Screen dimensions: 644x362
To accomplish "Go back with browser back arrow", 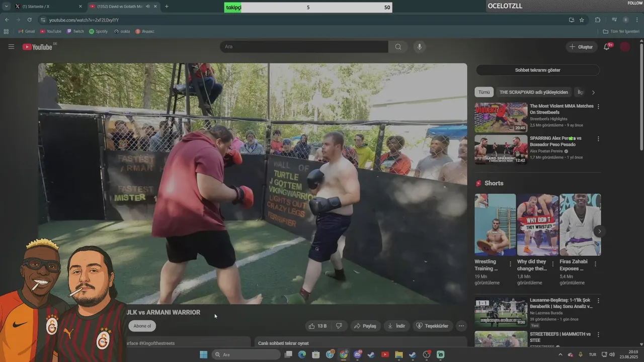I will coord(7,20).
